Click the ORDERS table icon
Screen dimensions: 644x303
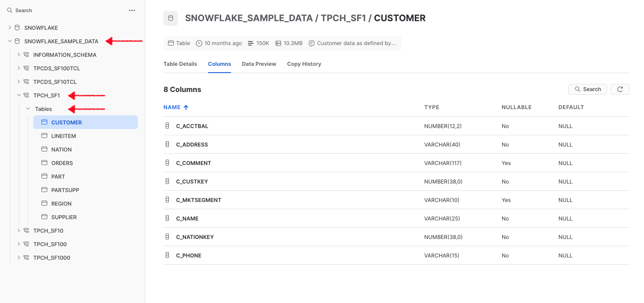[44, 163]
